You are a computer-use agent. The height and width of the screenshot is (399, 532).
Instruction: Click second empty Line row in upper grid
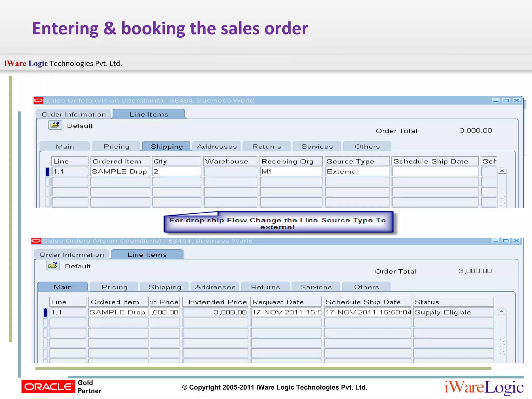coord(70,192)
